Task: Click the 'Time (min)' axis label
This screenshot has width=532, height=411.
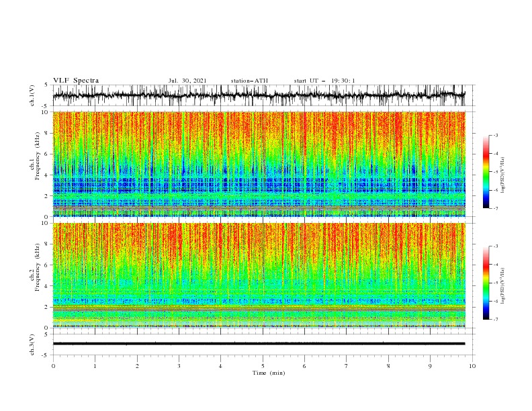Action: (269, 373)
